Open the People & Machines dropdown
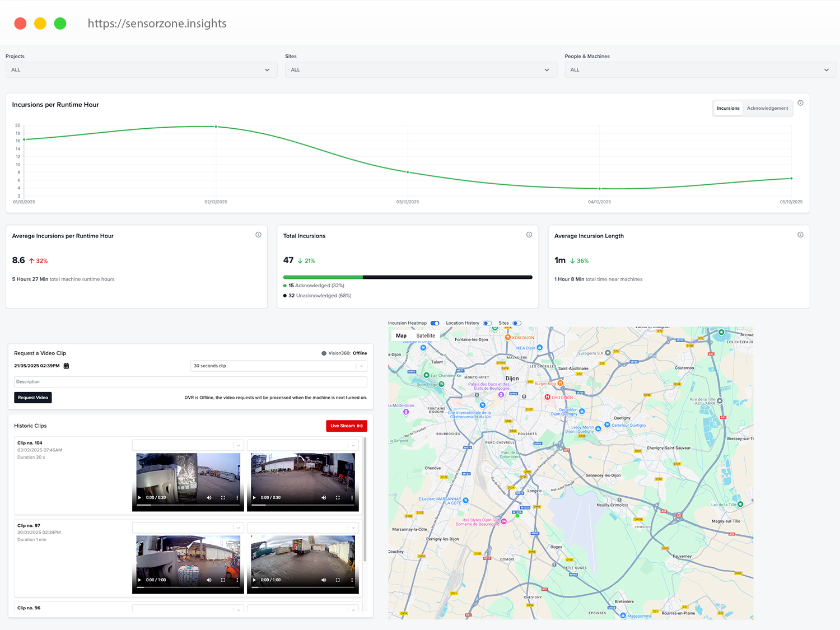This screenshot has width=840, height=630. (x=701, y=70)
